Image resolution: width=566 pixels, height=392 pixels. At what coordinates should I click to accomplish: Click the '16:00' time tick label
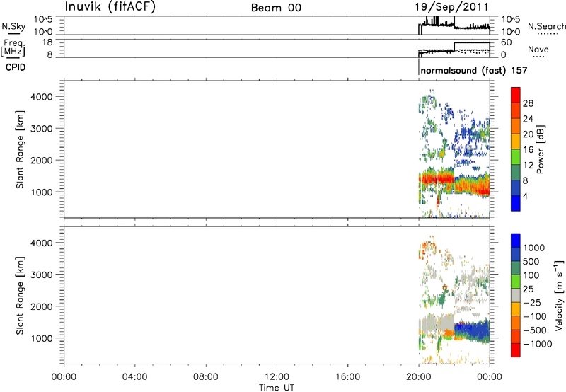click(x=347, y=377)
